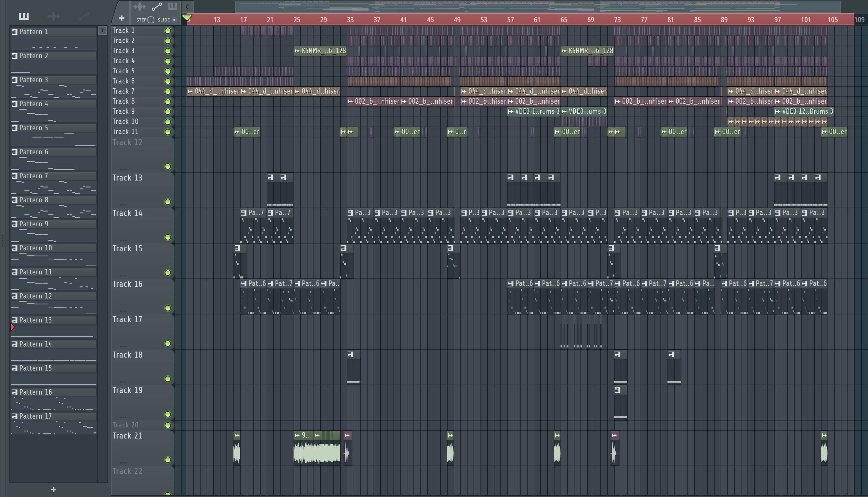Screen dimensions: 868x497
Task: Open clip menu of VDE3 12..Drums 3 clip
Action: pos(778,111)
